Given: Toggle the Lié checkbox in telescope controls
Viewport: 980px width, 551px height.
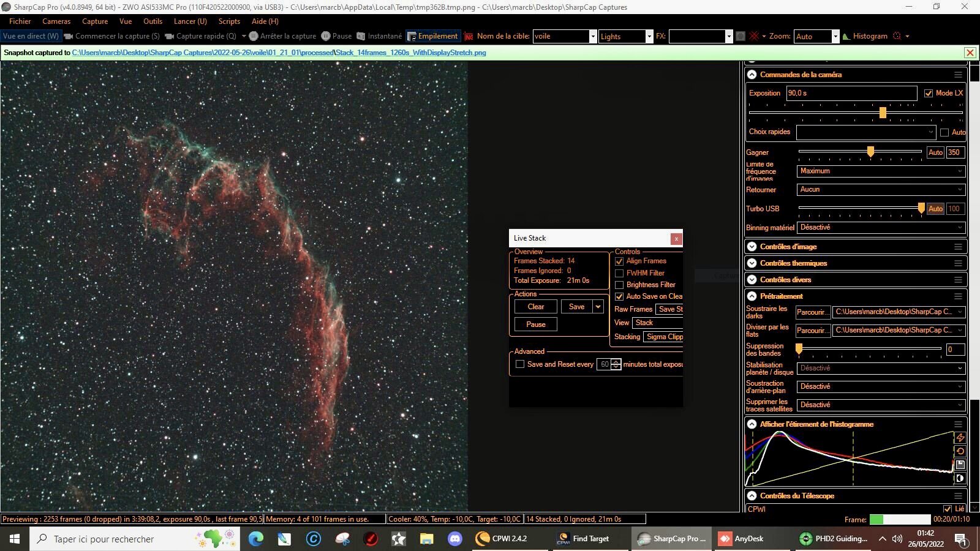Looking at the screenshot, I should click(x=948, y=509).
